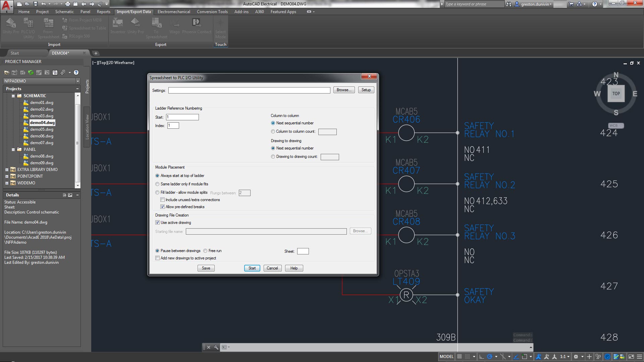Screen dimensions: 644x362
Task: Select Fill ladder - allow module splits
Action: click(157, 192)
